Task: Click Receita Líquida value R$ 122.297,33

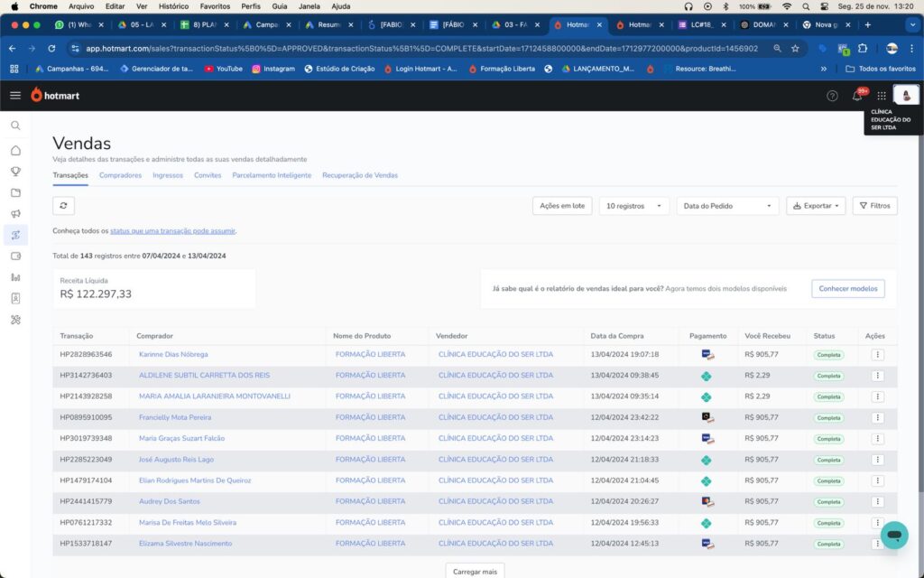Action: click(96, 294)
